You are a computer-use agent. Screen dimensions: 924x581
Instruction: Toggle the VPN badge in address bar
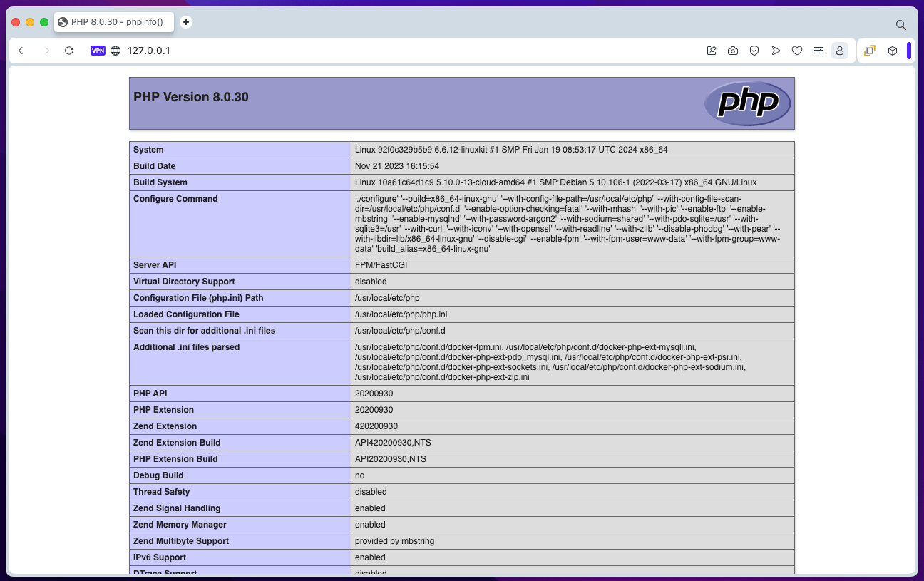tap(98, 51)
